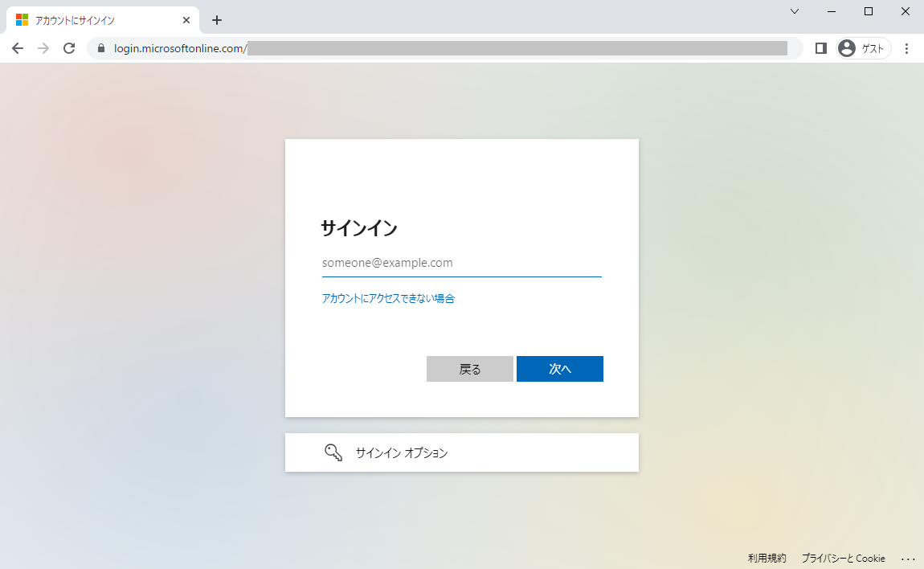Open the 利用規約 link
The height and width of the screenshot is (569, 924).
coord(767,559)
